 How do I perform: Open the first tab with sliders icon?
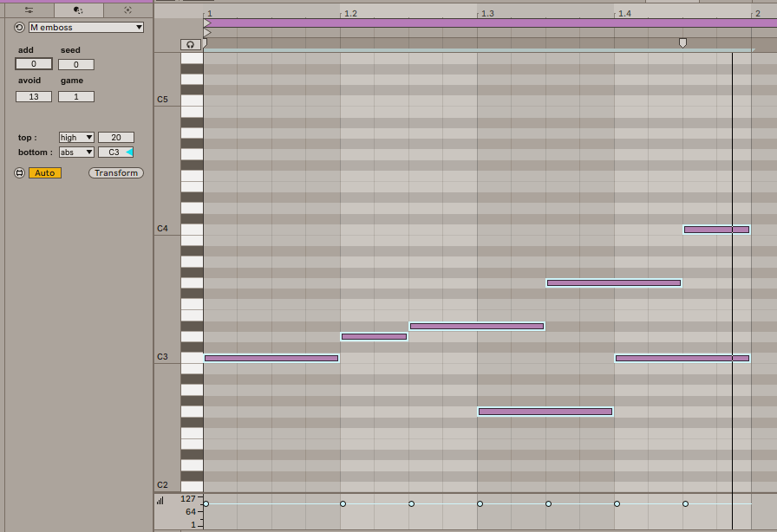tap(29, 10)
